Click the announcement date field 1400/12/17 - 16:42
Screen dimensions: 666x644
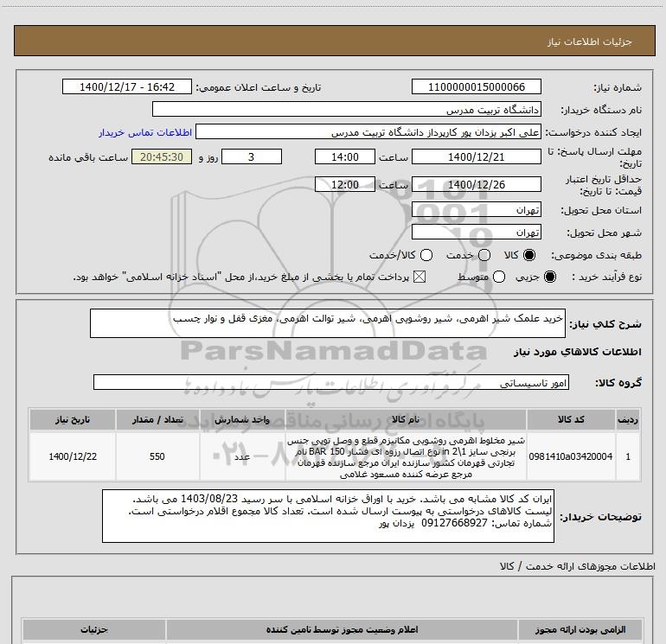[127, 86]
